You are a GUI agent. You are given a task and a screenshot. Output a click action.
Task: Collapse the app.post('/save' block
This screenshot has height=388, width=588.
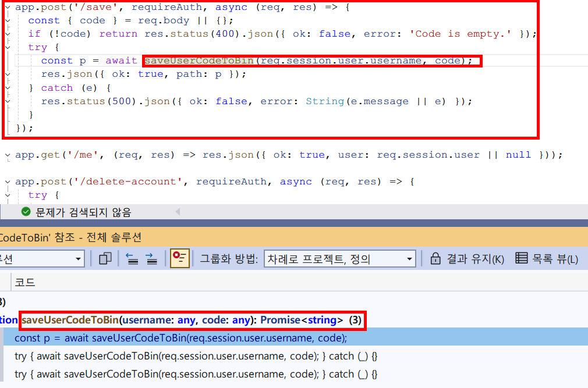click(8, 7)
